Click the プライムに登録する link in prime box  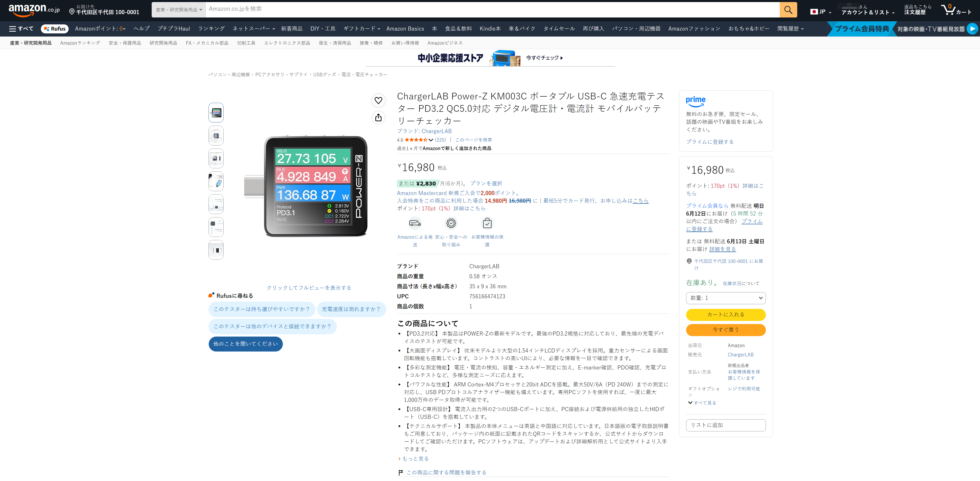click(x=710, y=142)
